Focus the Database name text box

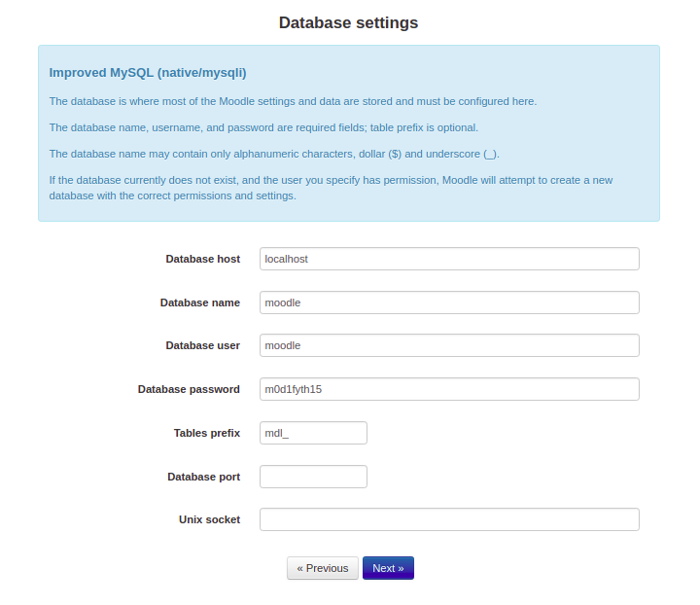(x=449, y=302)
